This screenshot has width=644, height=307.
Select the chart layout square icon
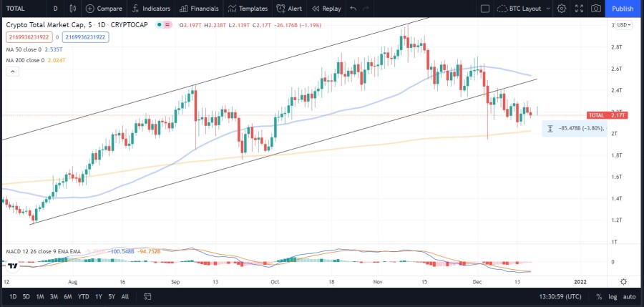click(485, 8)
